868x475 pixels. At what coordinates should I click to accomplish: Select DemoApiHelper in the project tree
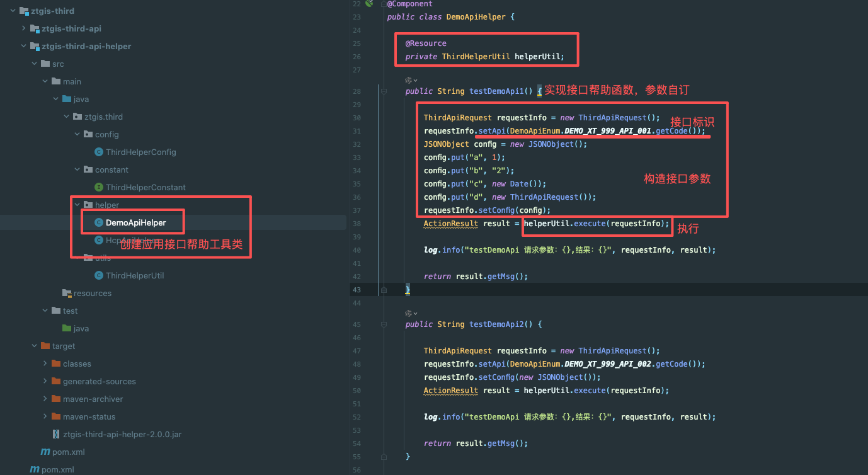(x=135, y=222)
